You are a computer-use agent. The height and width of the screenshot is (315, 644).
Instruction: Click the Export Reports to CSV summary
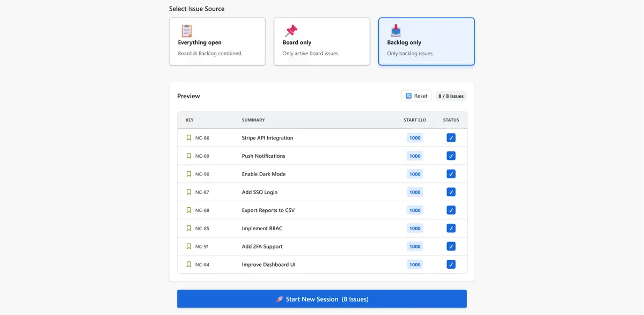(268, 210)
